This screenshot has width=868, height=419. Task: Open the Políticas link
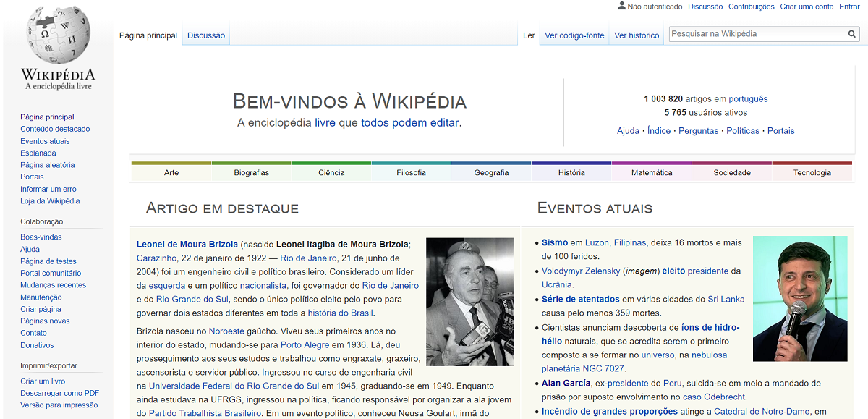(743, 131)
